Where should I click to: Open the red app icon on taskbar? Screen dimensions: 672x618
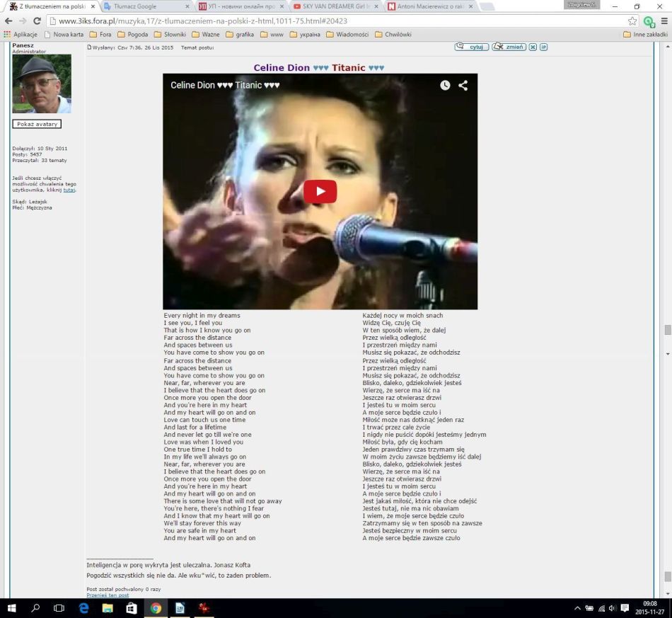(x=204, y=608)
